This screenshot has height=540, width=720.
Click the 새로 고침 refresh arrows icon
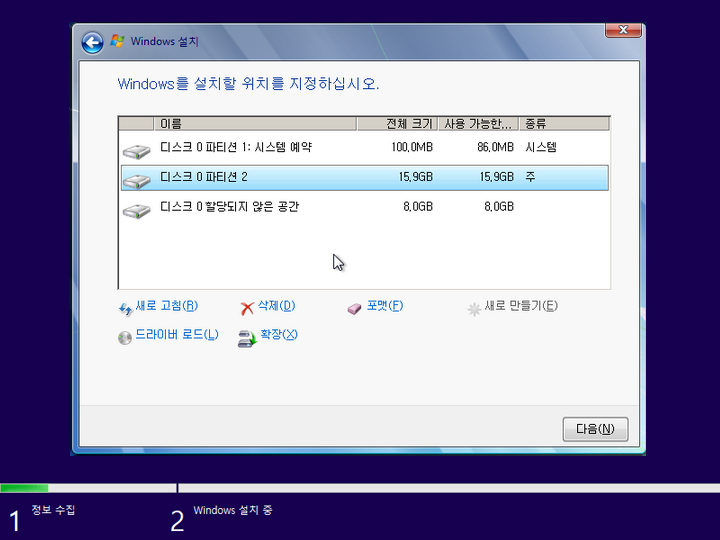(x=125, y=309)
